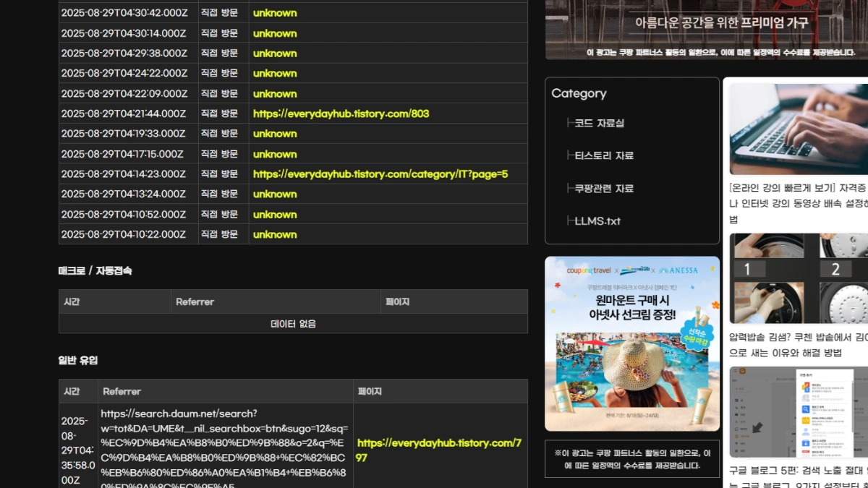
Task: Click the laptop typing article thumbnail
Action: pyautogui.click(x=799, y=127)
